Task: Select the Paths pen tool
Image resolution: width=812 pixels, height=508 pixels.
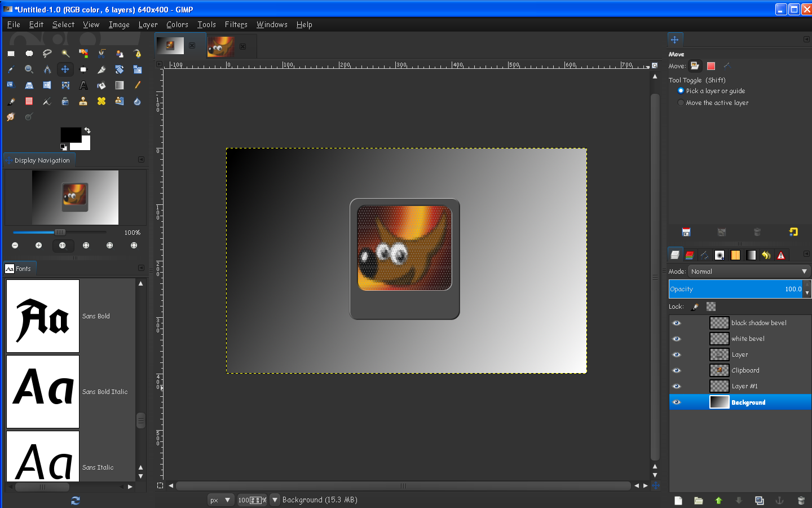Action: [138, 54]
